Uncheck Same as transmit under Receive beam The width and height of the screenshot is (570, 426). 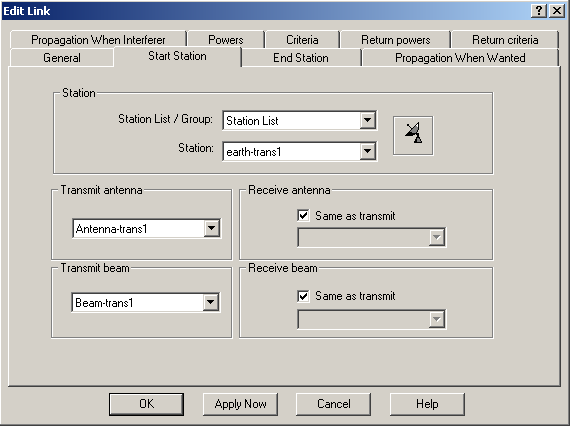(303, 296)
